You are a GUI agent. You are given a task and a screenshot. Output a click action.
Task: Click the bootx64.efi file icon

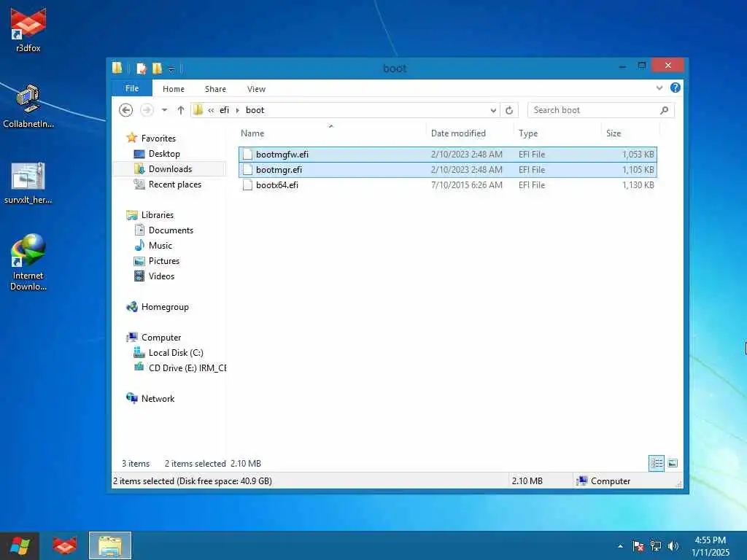[247, 184]
